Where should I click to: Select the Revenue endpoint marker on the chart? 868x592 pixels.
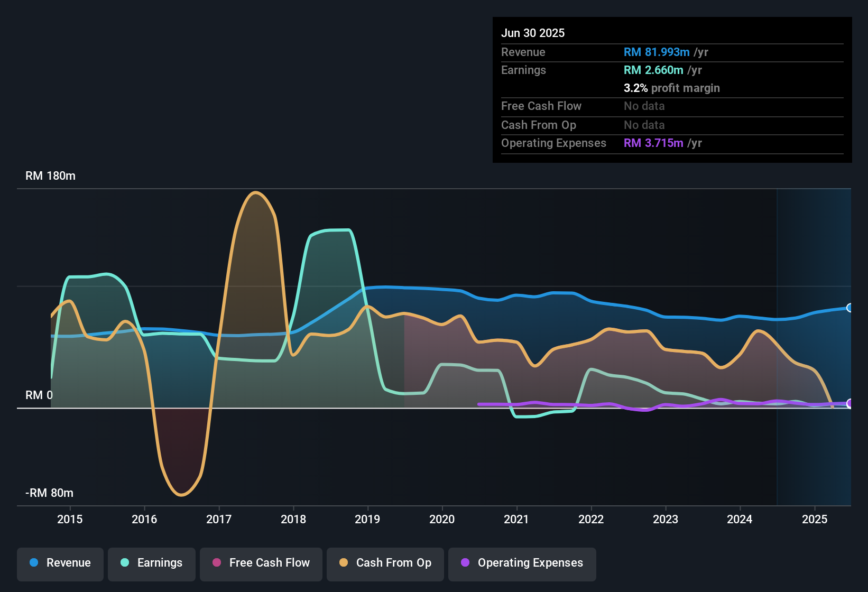[850, 307]
